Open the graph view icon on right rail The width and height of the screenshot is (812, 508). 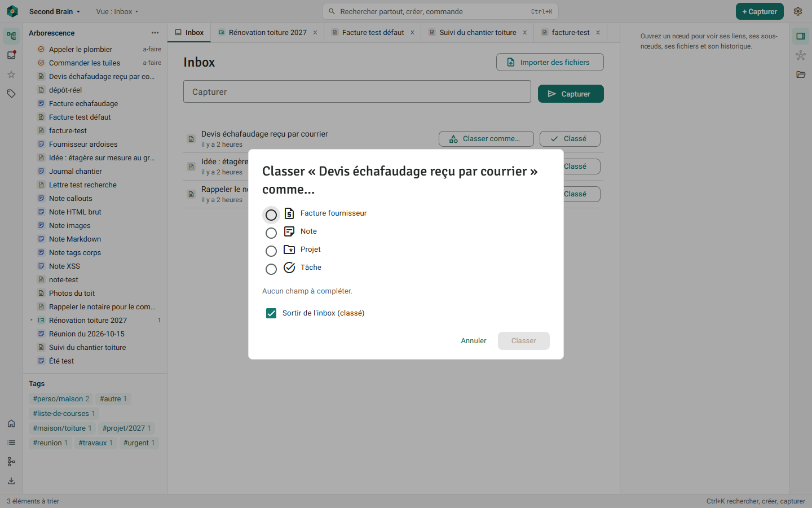[x=801, y=55]
